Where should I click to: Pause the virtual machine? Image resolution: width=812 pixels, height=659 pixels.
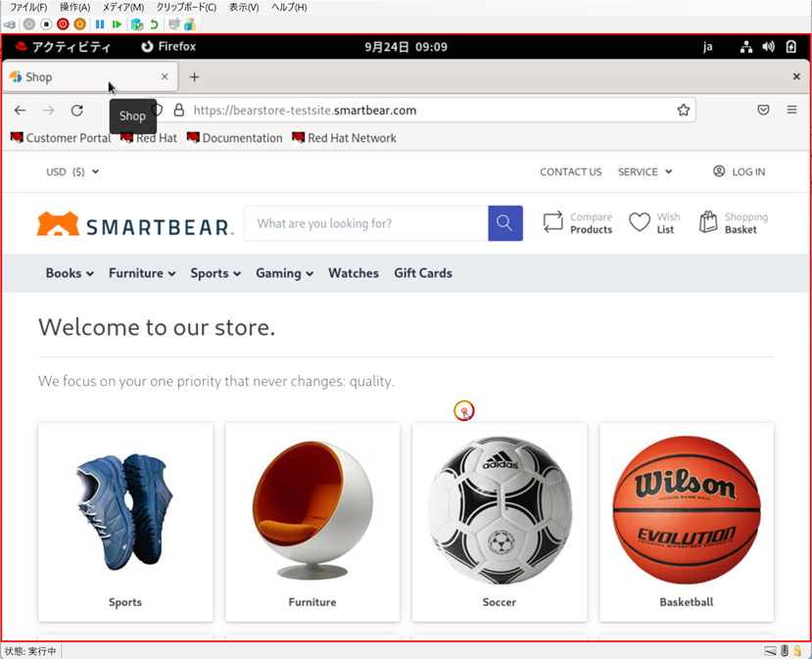pyautogui.click(x=100, y=24)
